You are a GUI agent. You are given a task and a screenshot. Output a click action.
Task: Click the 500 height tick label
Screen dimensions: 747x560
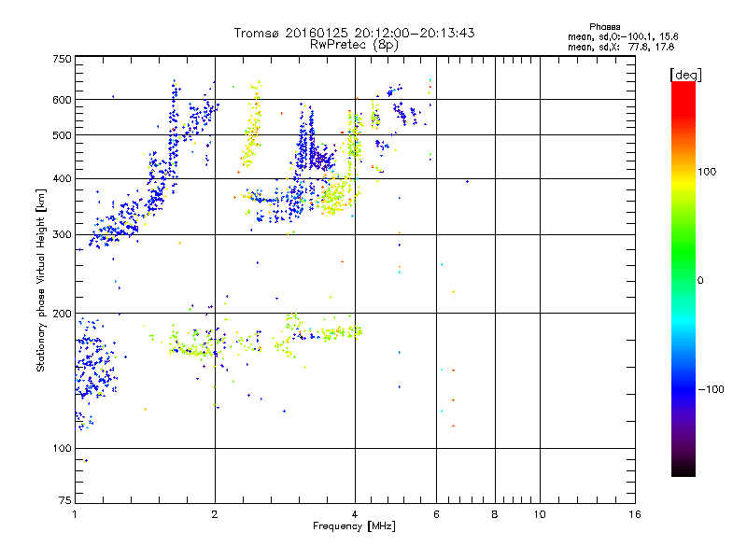[x=62, y=135]
